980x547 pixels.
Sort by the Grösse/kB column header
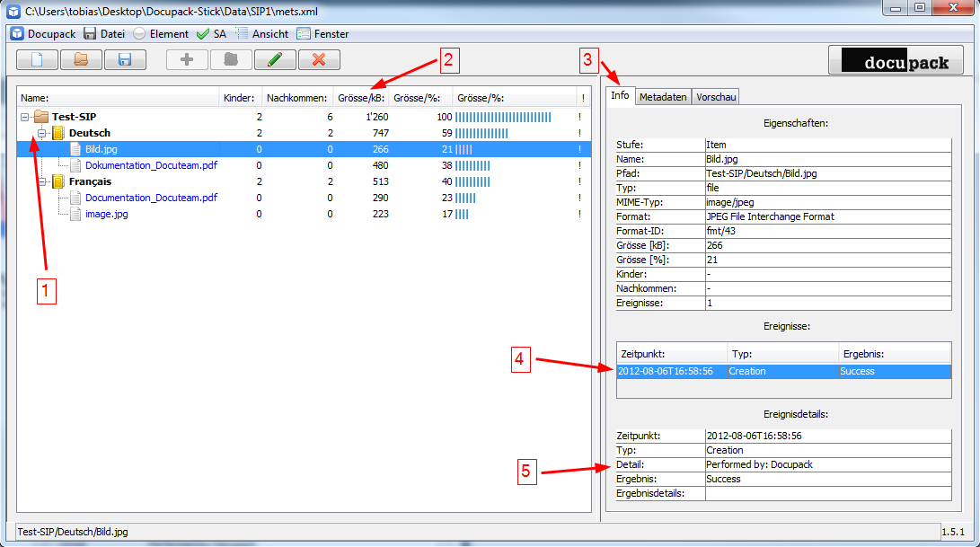click(x=360, y=98)
